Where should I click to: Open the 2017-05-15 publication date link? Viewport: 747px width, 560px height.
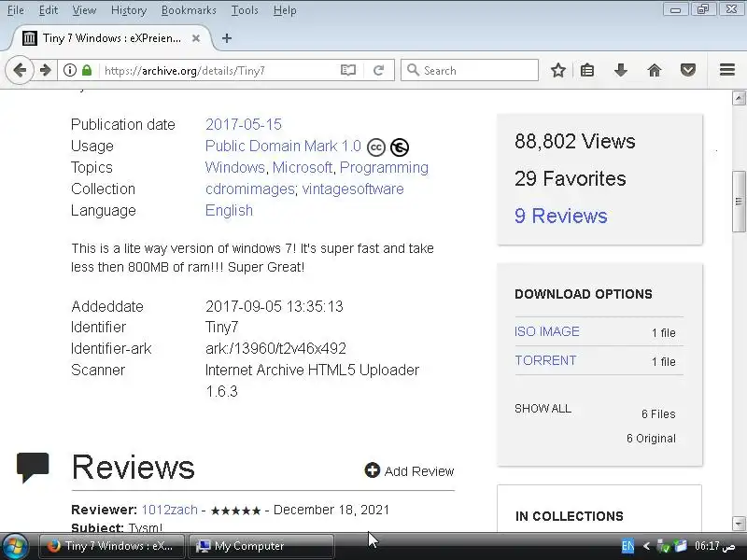click(244, 124)
